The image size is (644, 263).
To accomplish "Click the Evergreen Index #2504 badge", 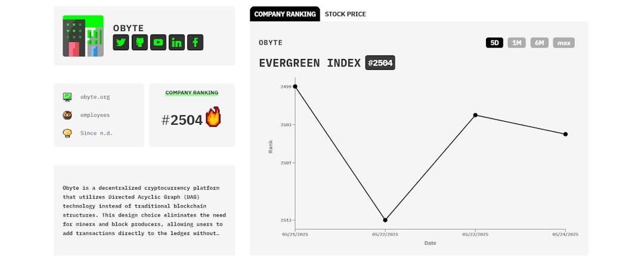I will point(380,63).
